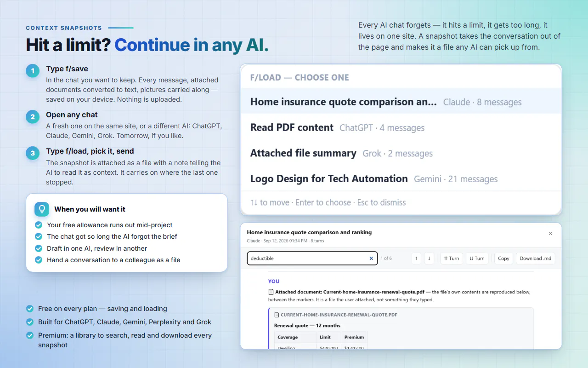
Task: Click file icon next to CURRENT-HOME-INSURANCE-RENEWAL-QUOTE.PDF
Action: click(x=277, y=315)
